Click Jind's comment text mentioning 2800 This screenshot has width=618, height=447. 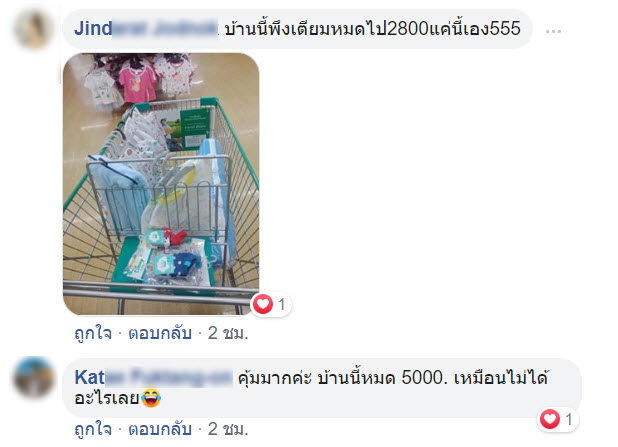pyautogui.click(x=372, y=29)
